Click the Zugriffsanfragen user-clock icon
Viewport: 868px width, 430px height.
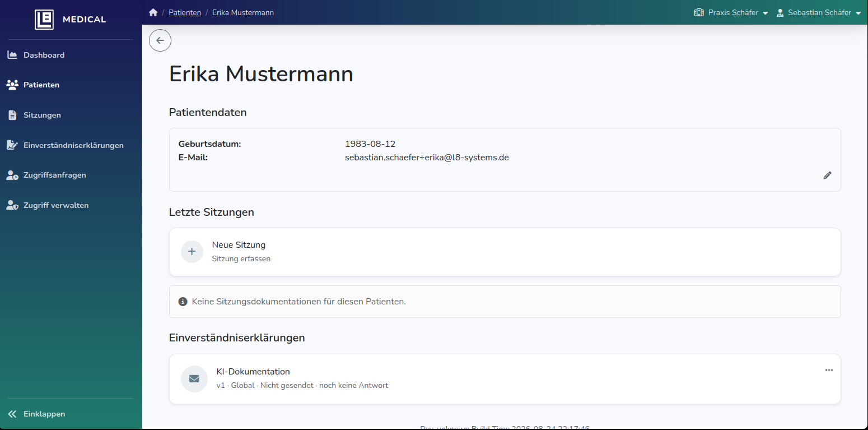[12, 175]
